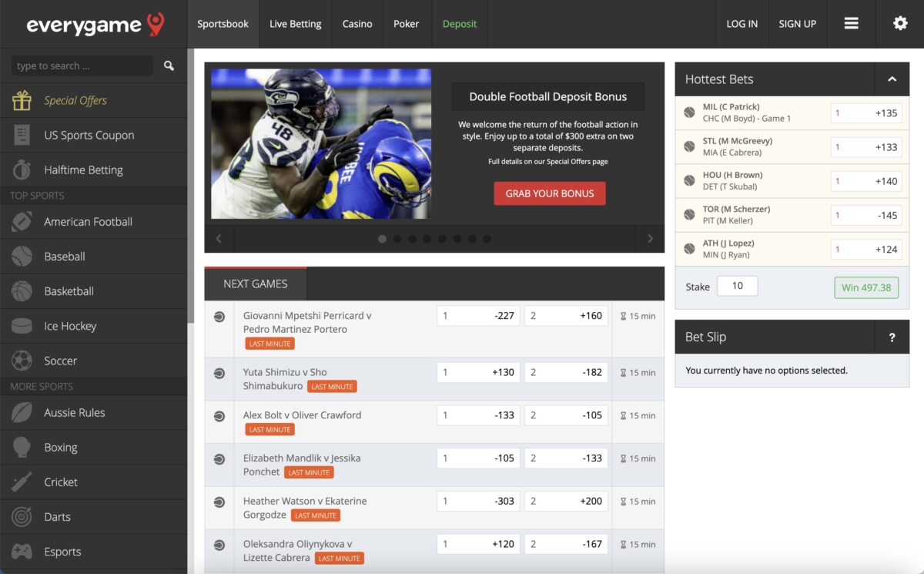
Task: Click tennis icon beside Giovanni Mpetshi Perricard match
Action: (219, 316)
